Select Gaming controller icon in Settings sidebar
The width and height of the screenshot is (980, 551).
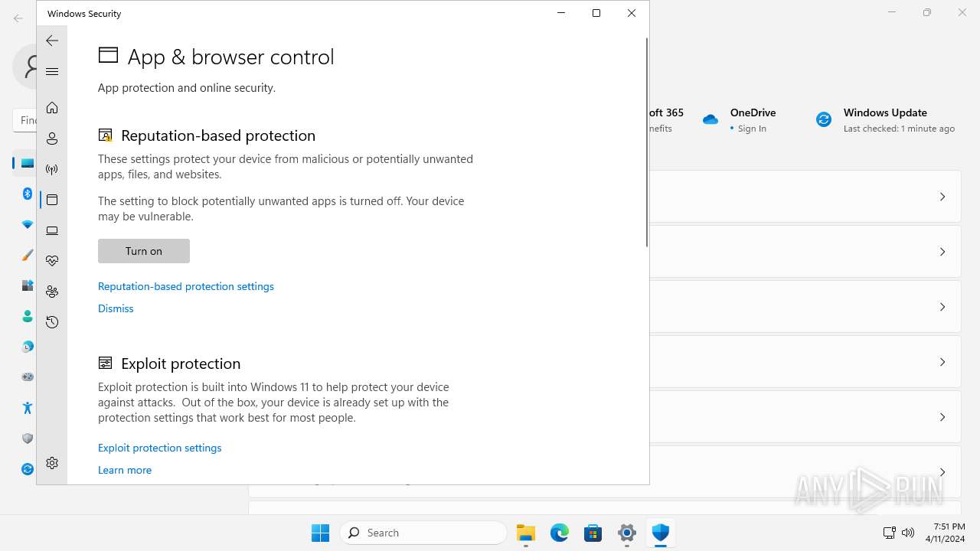[28, 377]
